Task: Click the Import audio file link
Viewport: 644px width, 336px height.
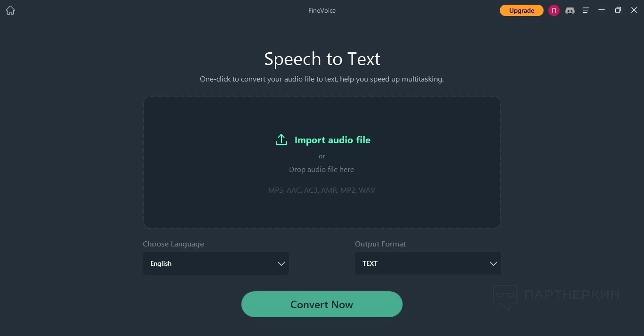Action: pyautogui.click(x=332, y=140)
